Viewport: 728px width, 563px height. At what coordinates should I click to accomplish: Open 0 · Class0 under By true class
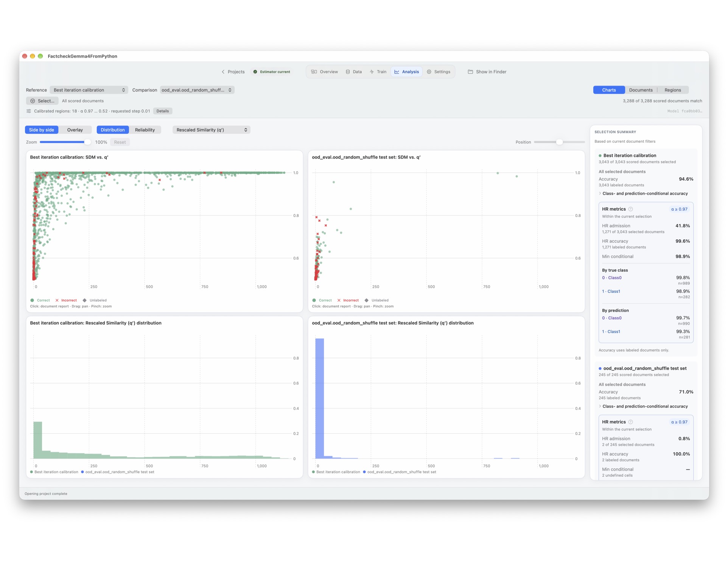pyautogui.click(x=612, y=278)
